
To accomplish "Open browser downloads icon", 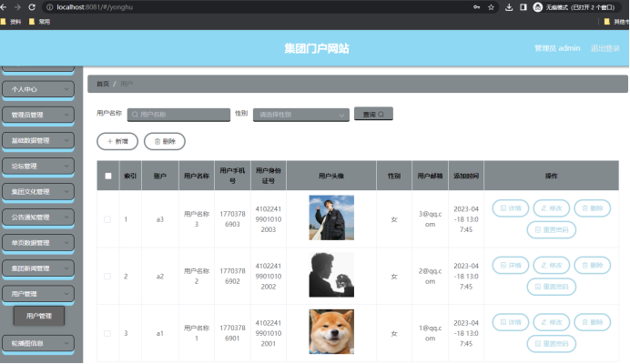I will coord(509,7).
